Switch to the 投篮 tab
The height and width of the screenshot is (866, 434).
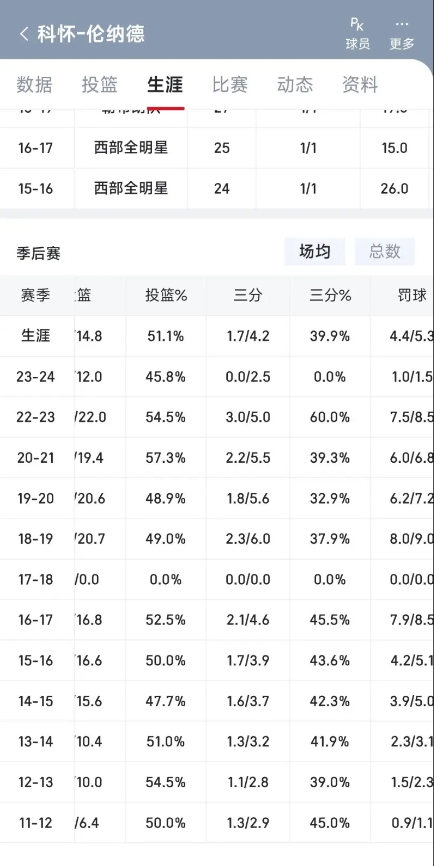point(100,85)
